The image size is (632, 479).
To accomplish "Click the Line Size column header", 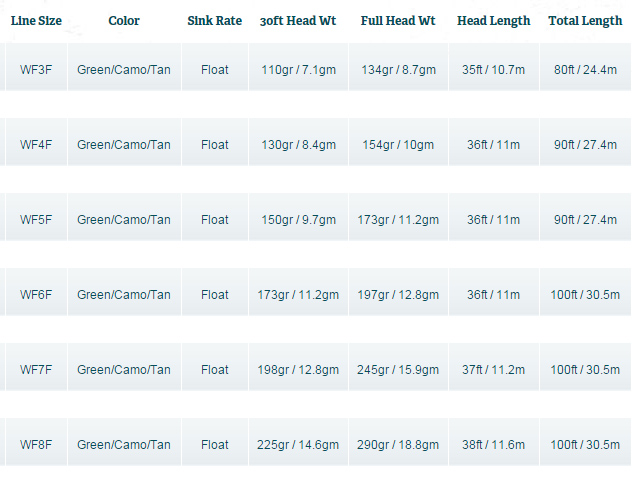I will tap(36, 21).
